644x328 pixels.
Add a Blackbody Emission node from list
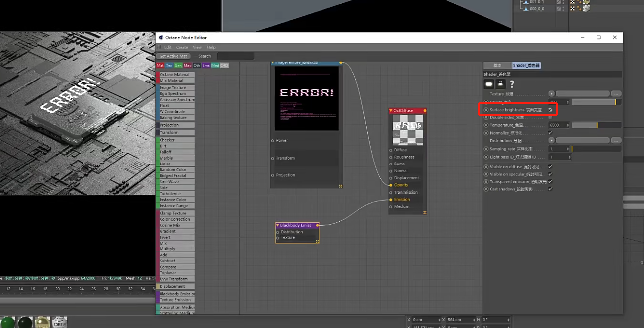176,294
